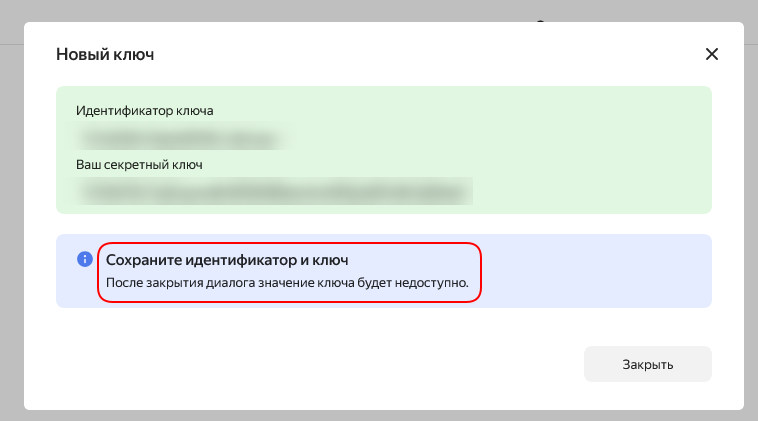Image resolution: width=758 pixels, height=421 pixels.
Task: Click the Ваш секретный ключ label
Action: point(140,164)
